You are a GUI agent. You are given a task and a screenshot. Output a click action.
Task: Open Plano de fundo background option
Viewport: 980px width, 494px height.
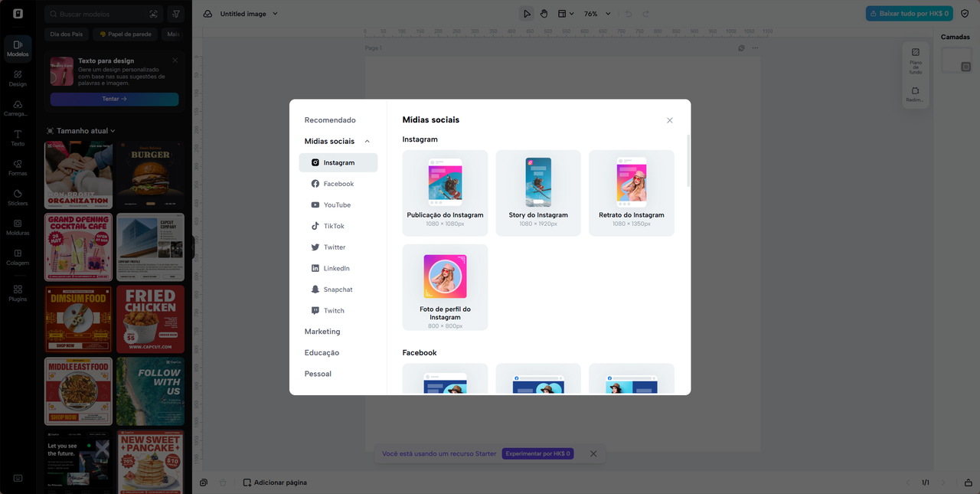click(x=916, y=61)
